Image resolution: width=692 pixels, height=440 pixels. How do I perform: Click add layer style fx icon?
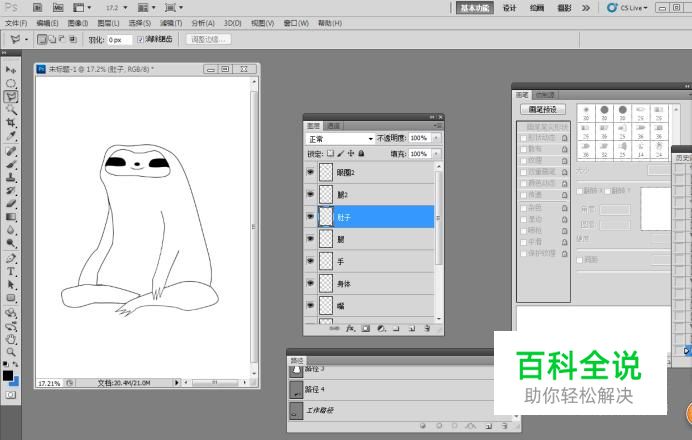[x=350, y=328]
